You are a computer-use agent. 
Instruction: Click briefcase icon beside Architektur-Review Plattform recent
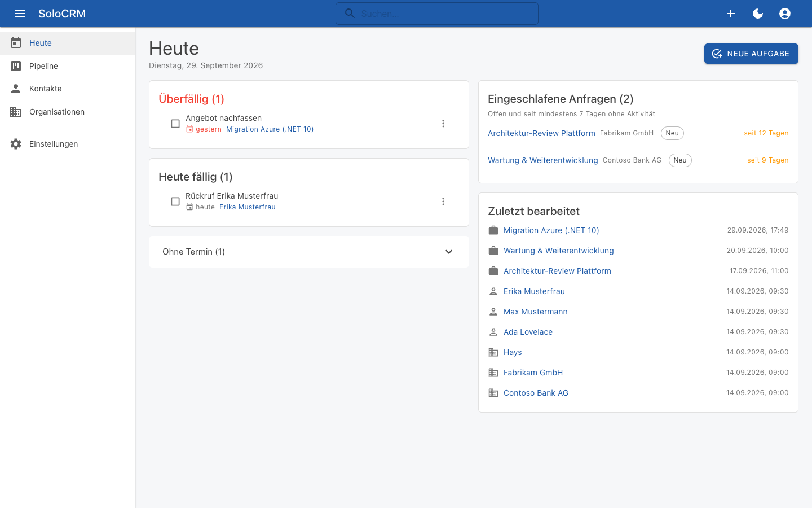click(493, 271)
